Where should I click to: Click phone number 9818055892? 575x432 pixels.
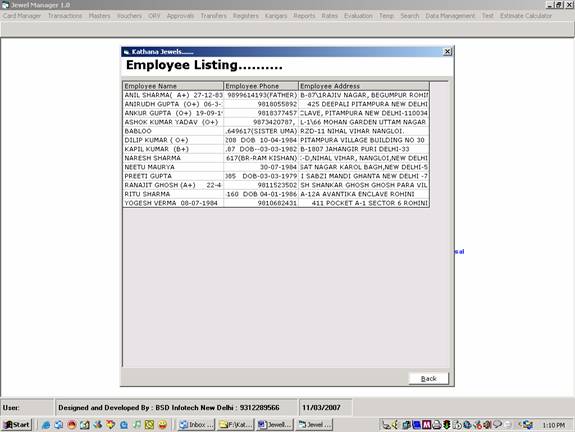coord(277,104)
